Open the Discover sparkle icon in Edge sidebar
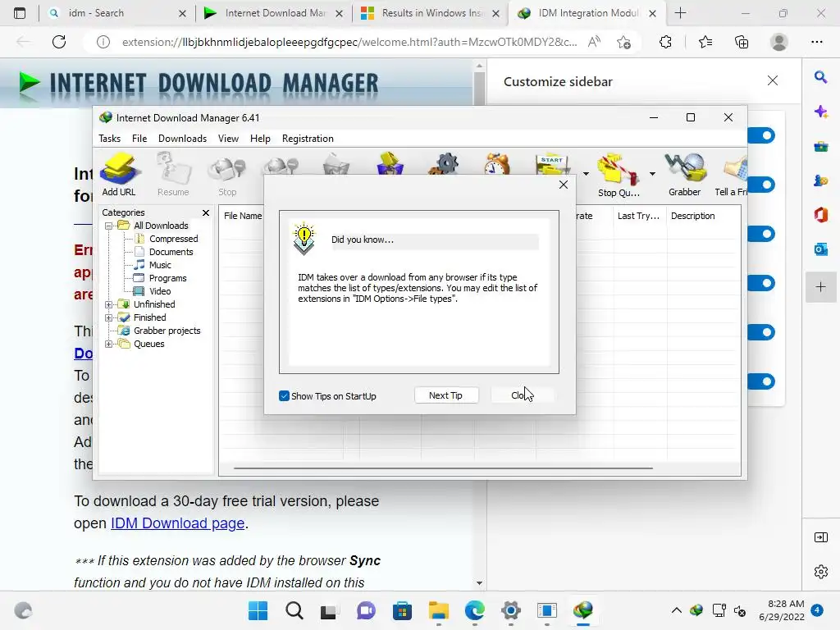This screenshot has width=840, height=630. tap(820, 112)
